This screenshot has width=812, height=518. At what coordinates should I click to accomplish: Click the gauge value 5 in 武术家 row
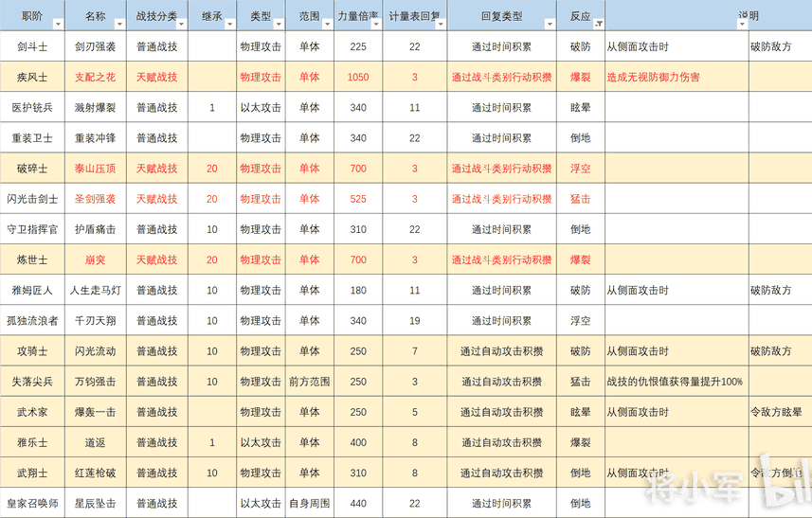tap(414, 413)
